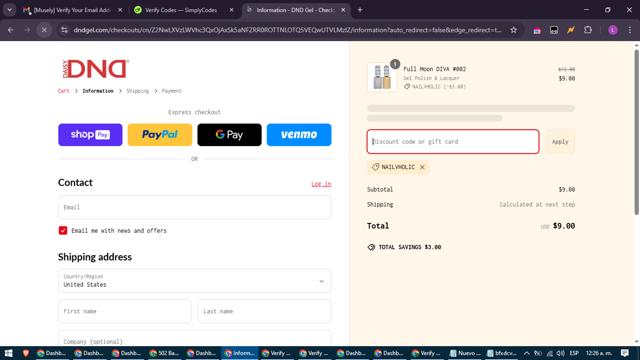Click the address bar URL
640x360 pixels.
(x=287, y=30)
